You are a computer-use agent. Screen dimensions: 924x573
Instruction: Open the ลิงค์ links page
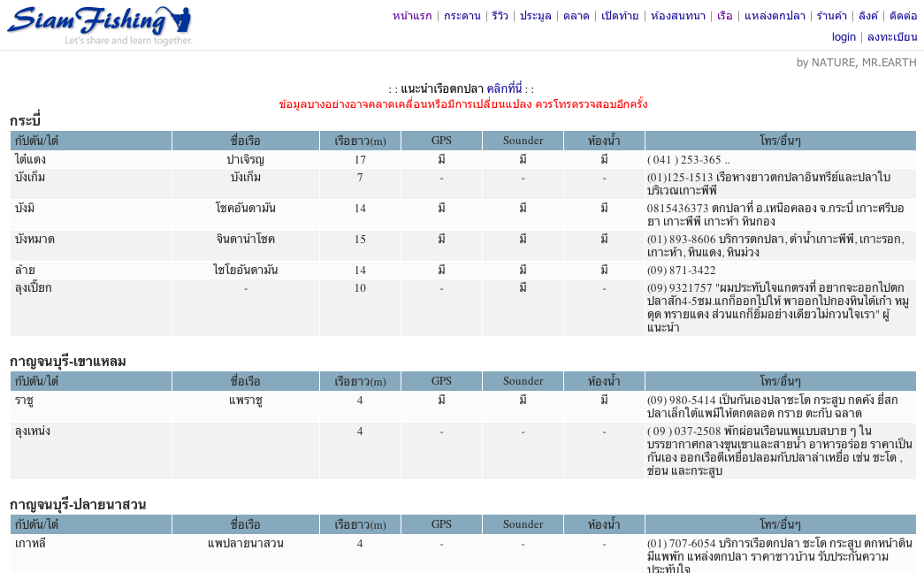pyautogui.click(x=867, y=16)
